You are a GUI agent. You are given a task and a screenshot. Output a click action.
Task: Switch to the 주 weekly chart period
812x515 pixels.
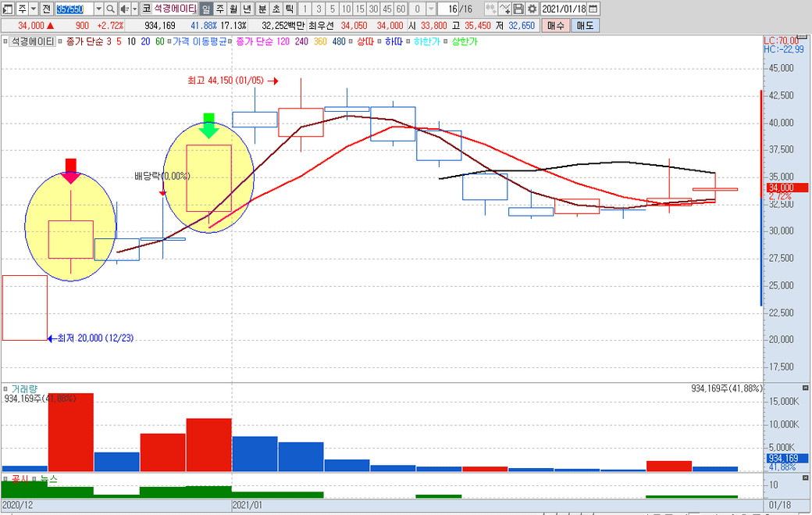coord(219,9)
